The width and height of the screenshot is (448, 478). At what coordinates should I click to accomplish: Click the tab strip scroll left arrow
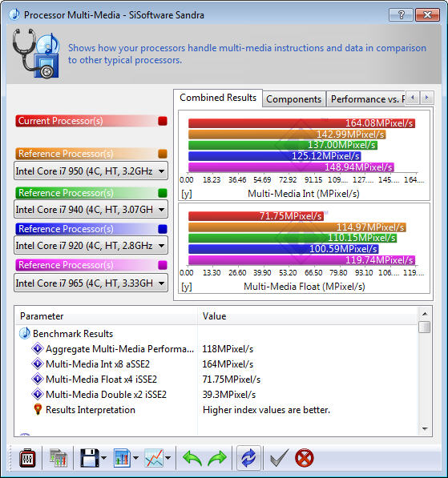(x=413, y=98)
